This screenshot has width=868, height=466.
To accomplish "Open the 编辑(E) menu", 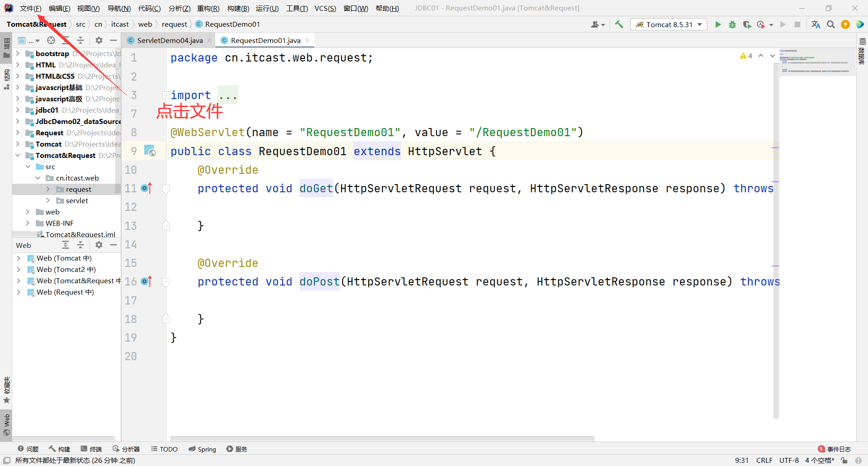I will tap(60, 9).
